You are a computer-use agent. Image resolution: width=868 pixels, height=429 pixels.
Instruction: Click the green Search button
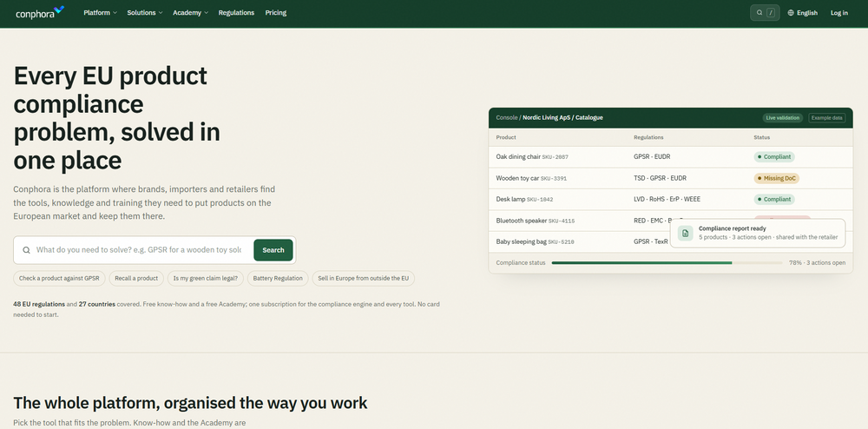pyautogui.click(x=273, y=250)
